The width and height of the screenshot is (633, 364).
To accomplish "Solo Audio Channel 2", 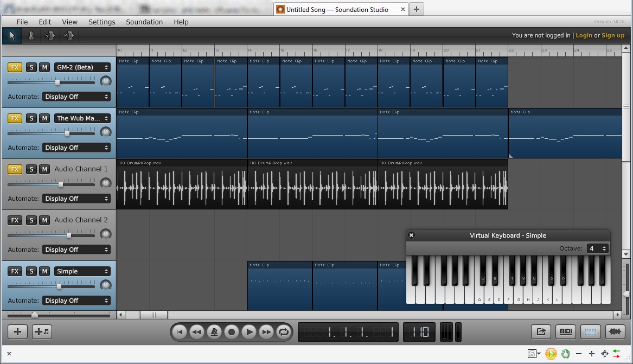I will (31, 220).
